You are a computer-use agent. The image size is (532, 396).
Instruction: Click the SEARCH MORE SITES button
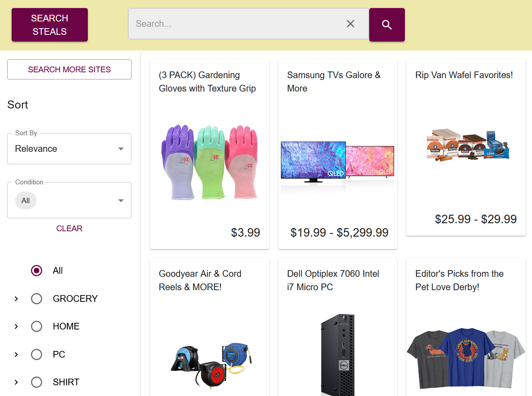(x=69, y=70)
